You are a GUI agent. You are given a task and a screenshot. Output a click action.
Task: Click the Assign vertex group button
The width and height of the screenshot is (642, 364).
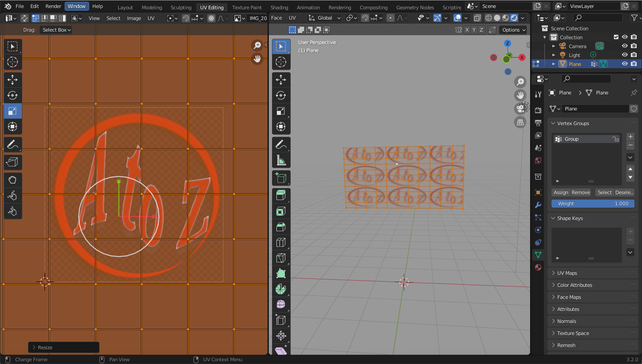(x=560, y=192)
